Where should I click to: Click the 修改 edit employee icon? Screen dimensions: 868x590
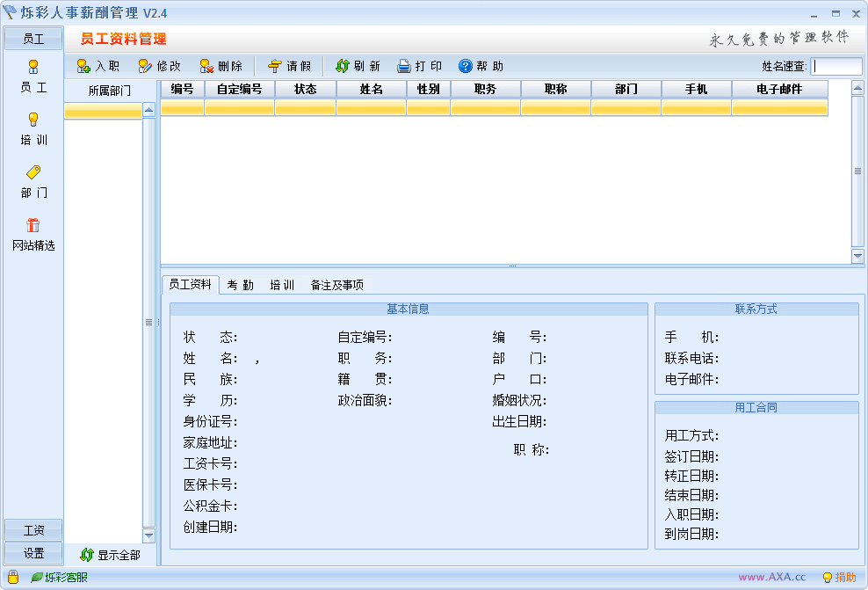pos(144,67)
